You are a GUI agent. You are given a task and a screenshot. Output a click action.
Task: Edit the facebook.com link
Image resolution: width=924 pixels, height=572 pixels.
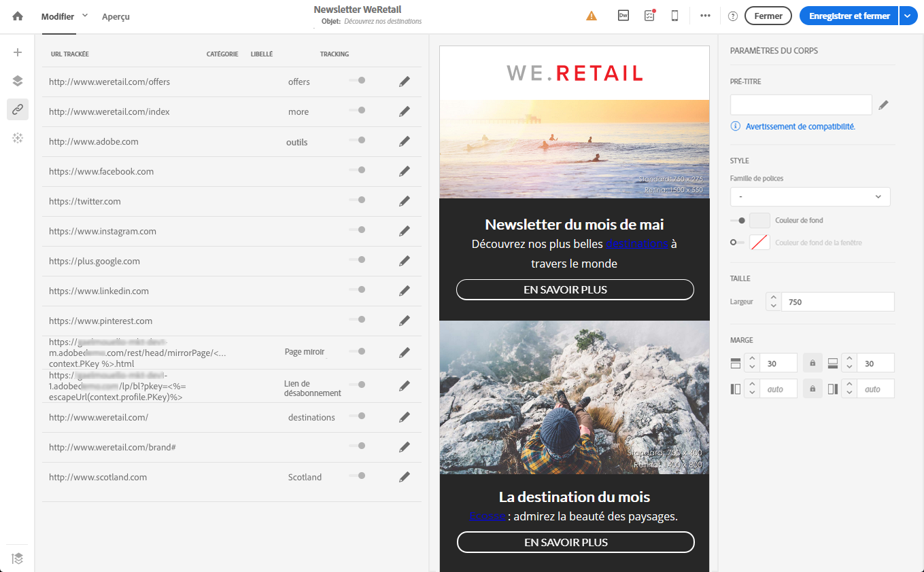(x=405, y=171)
